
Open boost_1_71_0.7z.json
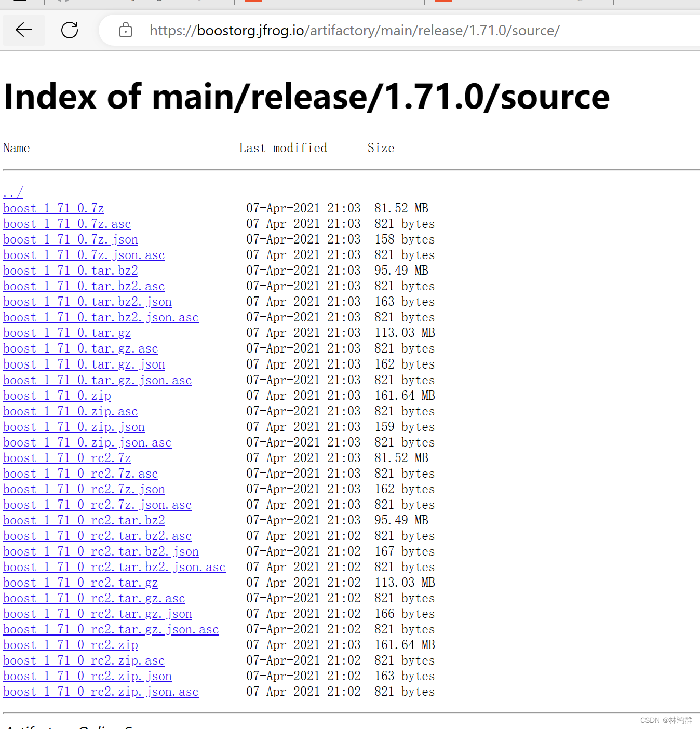click(x=71, y=239)
